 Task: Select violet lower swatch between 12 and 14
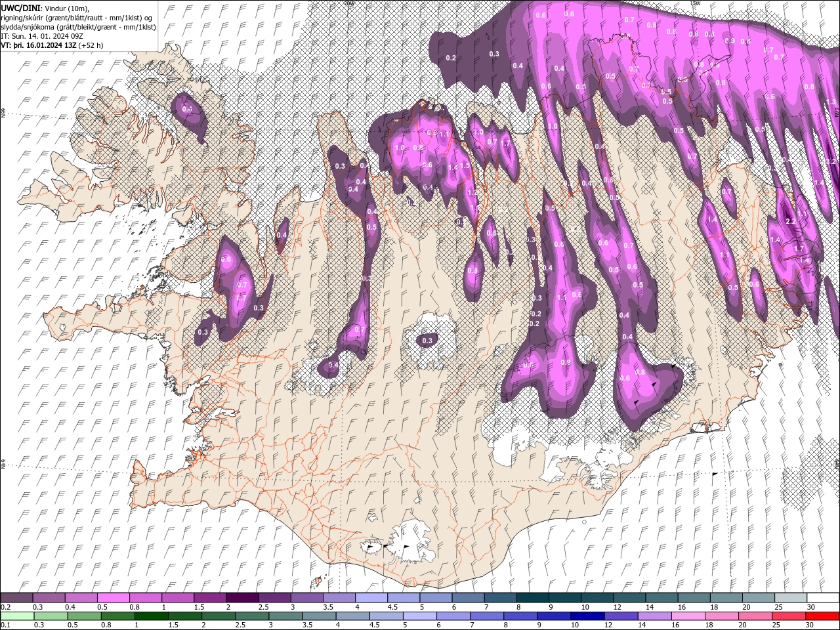(620, 616)
